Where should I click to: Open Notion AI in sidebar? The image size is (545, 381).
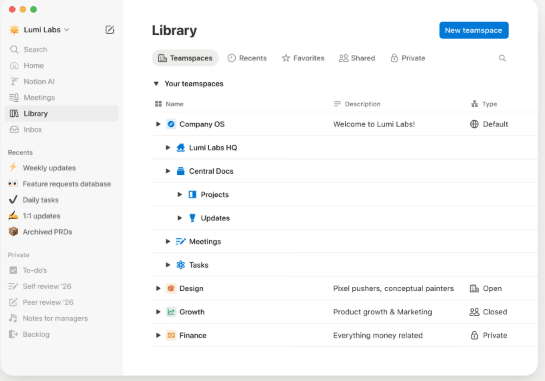tap(61, 81)
